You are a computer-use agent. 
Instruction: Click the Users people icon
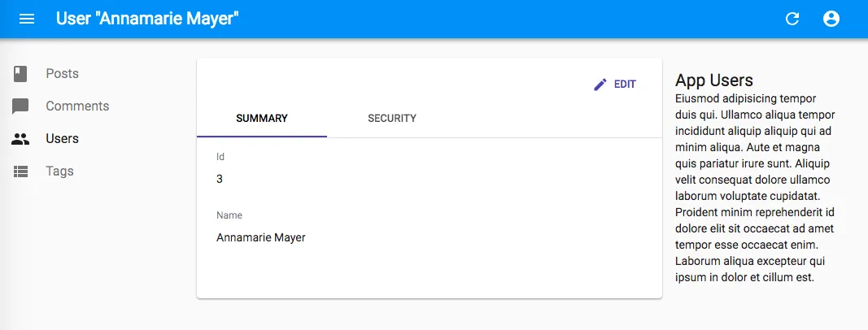tap(20, 139)
